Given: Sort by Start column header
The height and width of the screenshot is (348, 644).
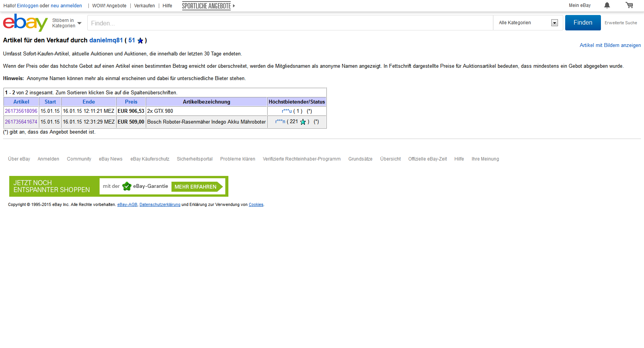Looking at the screenshot, I should (50, 102).
